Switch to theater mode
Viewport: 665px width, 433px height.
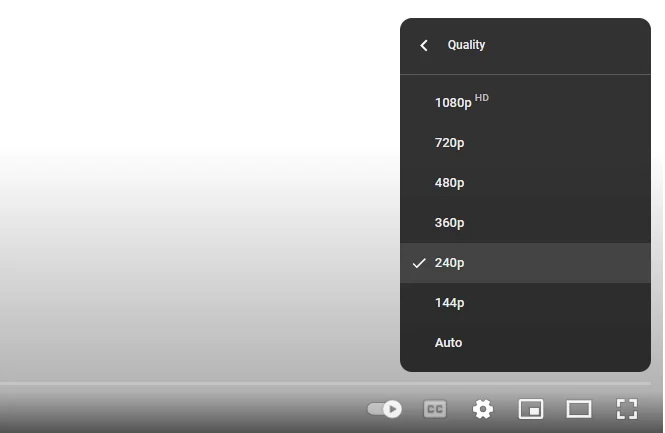point(579,408)
